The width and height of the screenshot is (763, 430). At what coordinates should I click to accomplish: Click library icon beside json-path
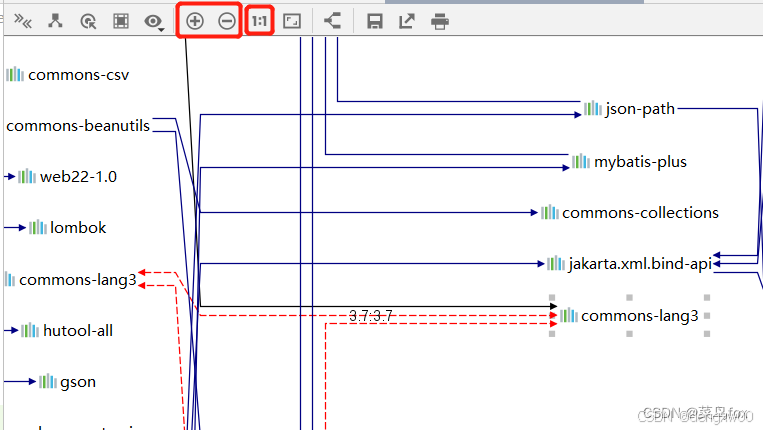click(x=593, y=108)
